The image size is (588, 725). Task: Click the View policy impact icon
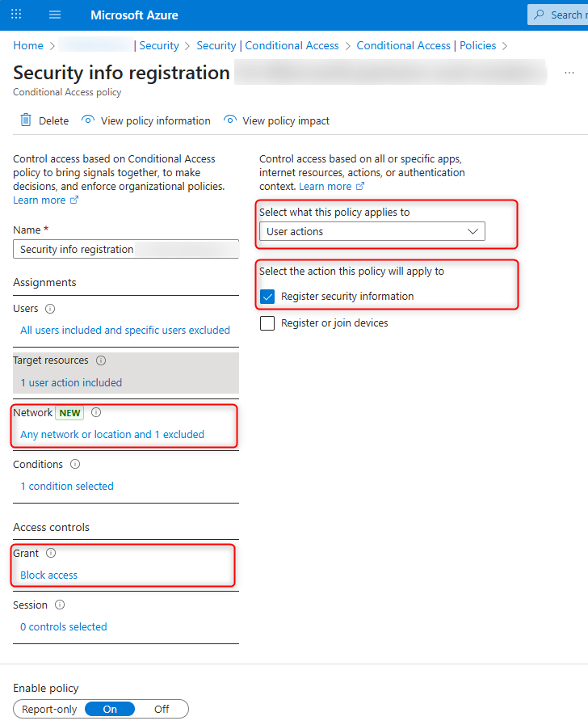(230, 120)
